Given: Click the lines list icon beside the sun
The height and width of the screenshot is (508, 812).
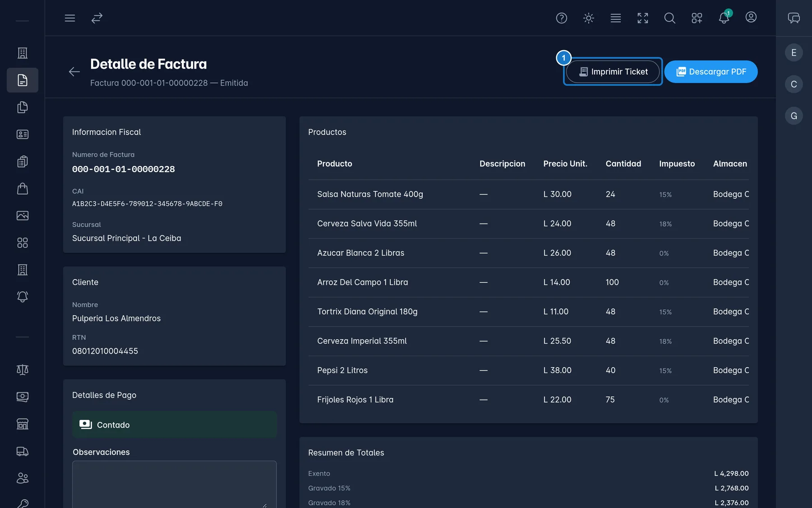Looking at the screenshot, I should click(616, 18).
